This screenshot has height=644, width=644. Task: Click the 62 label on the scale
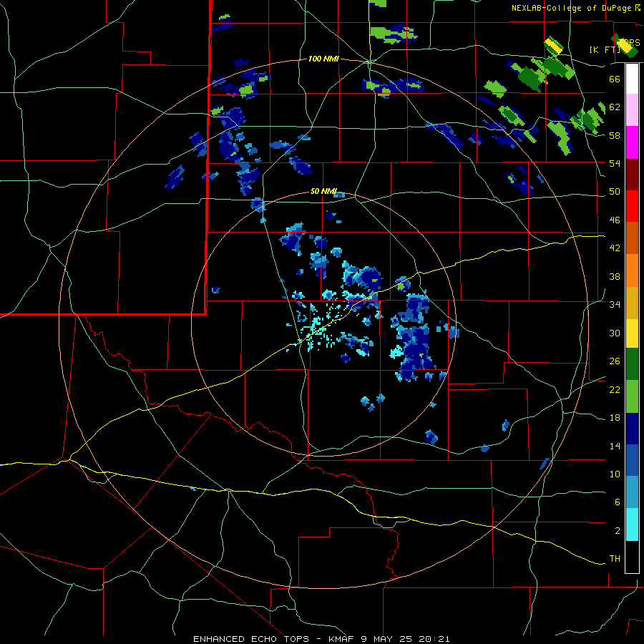(615, 107)
